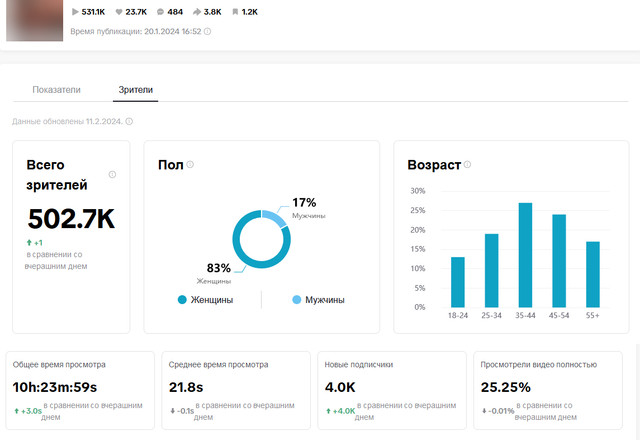Click the 3.8K shares count

coord(212,12)
